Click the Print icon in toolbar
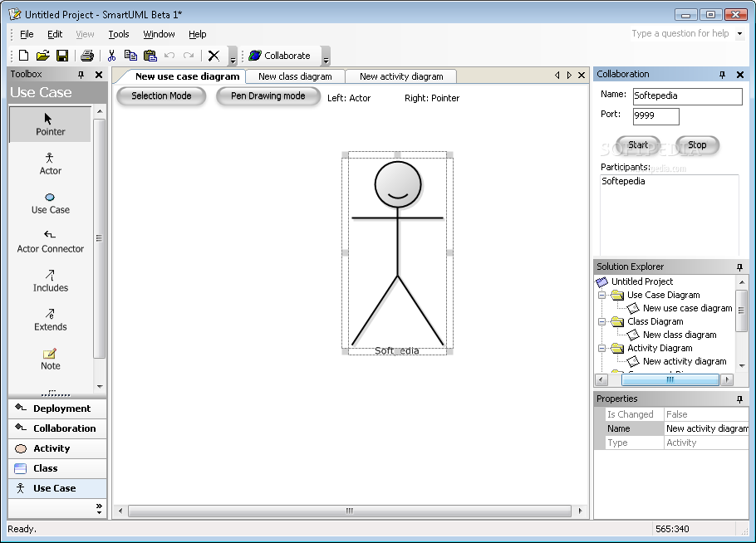The height and width of the screenshot is (543, 756). click(x=87, y=56)
